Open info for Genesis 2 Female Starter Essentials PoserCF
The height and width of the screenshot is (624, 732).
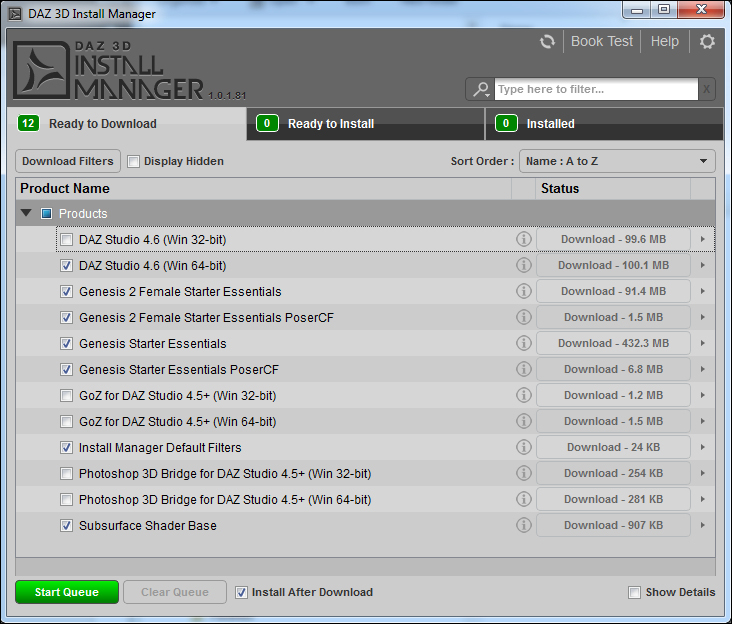click(x=523, y=317)
